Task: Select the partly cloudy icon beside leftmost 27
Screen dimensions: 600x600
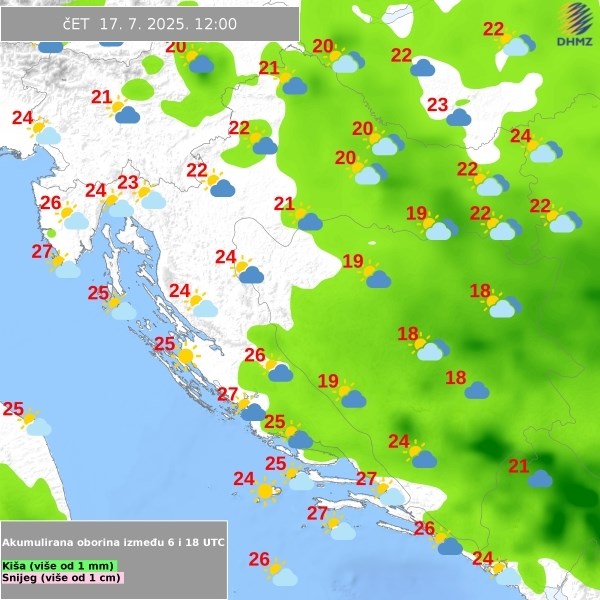Action: [x=64, y=266]
